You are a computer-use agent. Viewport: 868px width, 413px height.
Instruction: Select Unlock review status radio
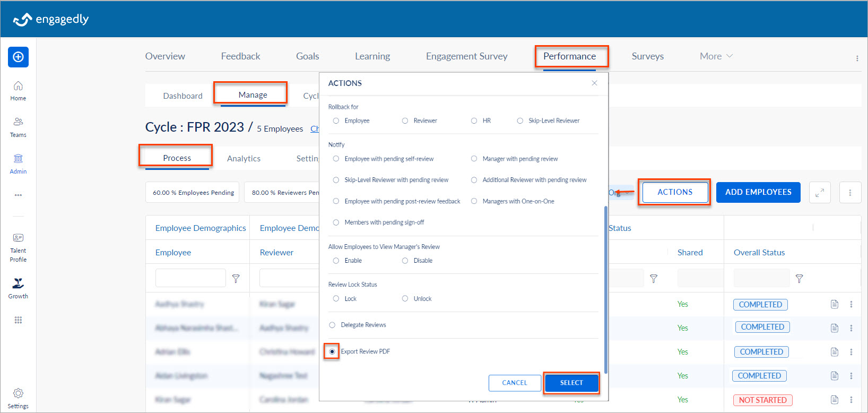(x=405, y=298)
